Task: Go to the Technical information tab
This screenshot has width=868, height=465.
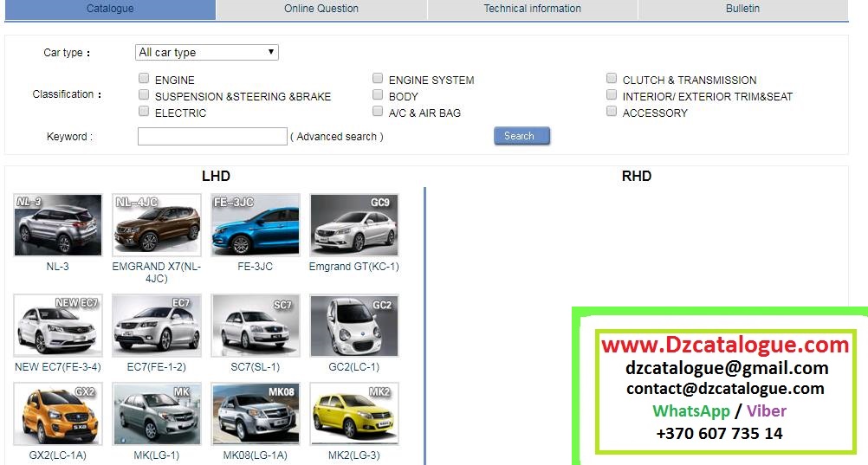Action: tap(533, 9)
